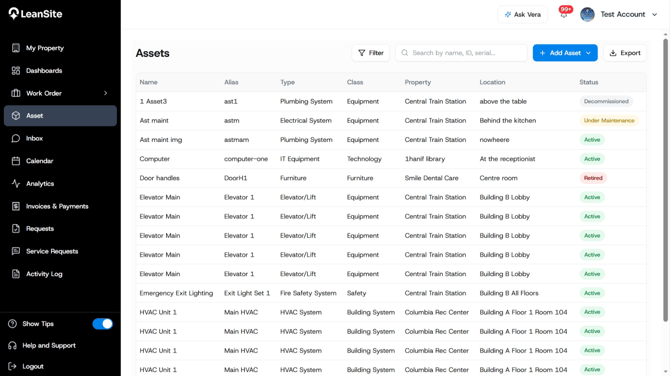Click the 'Technology' class cell
The width and height of the screenshot is (670, 376).
tap(364, 159)
